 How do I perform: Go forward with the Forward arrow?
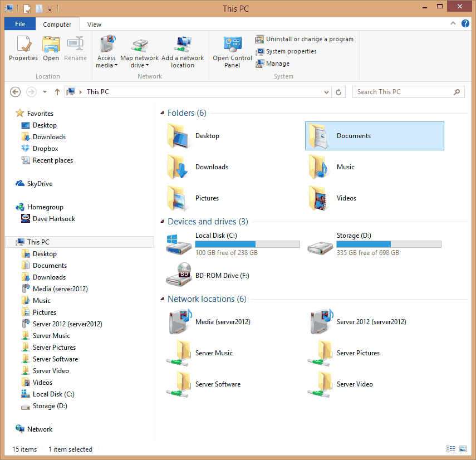click(31, 92)
